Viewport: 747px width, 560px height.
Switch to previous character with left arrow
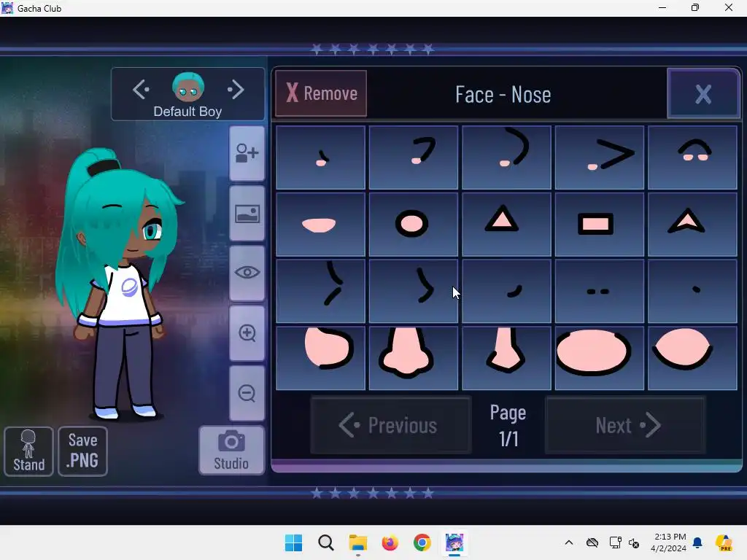(141, 89)
